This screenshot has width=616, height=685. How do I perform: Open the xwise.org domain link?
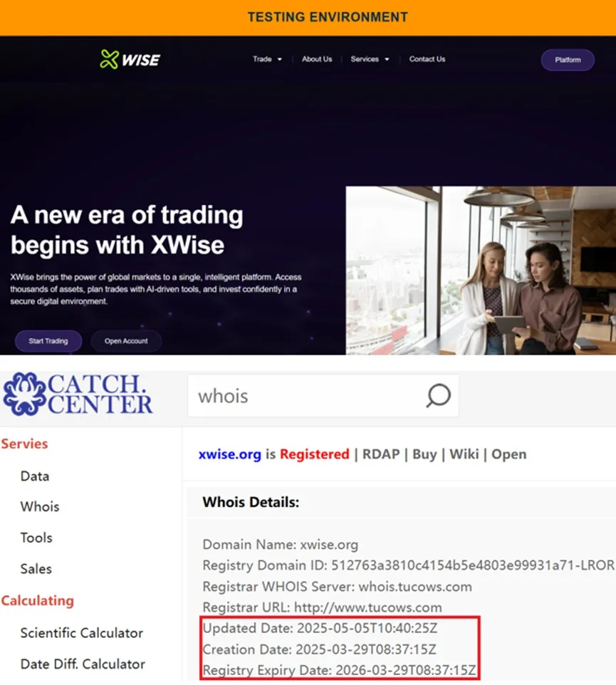[x=230, y=454]
